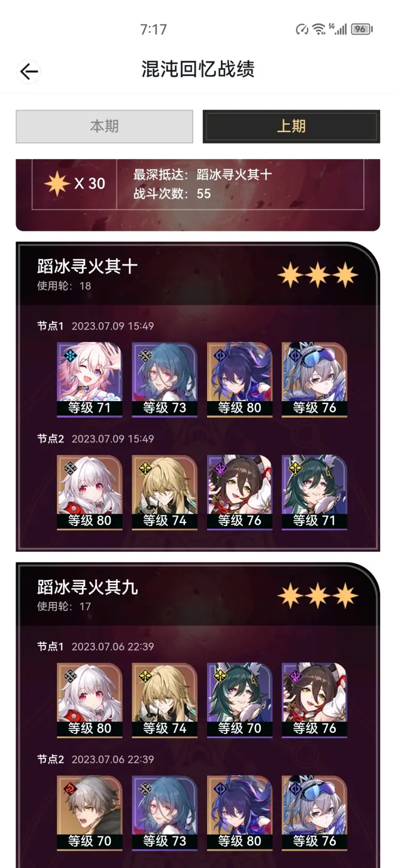Screen dimensions: 395x868
Task: Tap the three stars of 蹈冰寻火其九
Action: click(318, 595)
